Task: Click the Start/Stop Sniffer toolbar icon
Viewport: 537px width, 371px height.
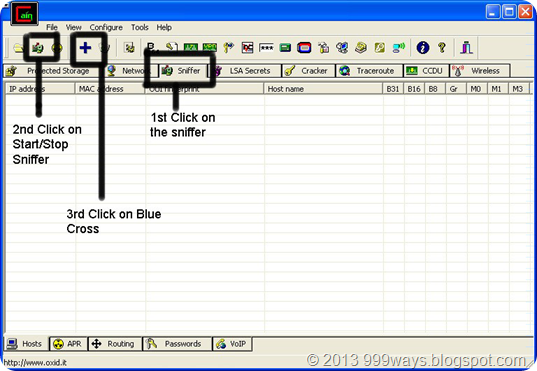Action: click(38, 48)
